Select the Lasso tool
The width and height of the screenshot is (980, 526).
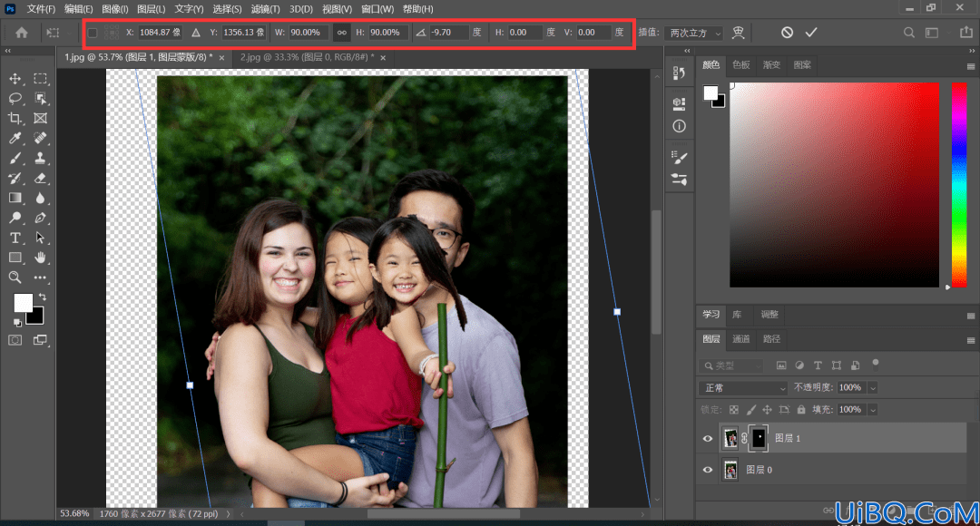(x=15, y=98)
